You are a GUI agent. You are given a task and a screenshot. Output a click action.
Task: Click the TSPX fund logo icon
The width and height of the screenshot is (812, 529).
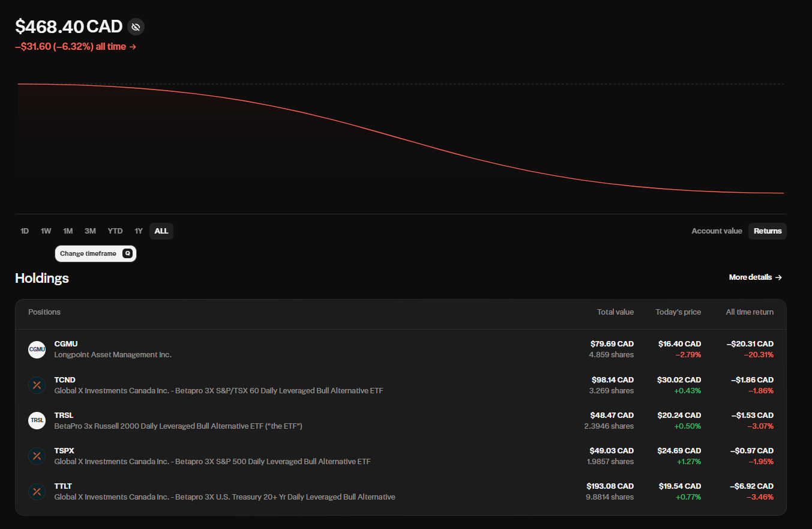37,456
